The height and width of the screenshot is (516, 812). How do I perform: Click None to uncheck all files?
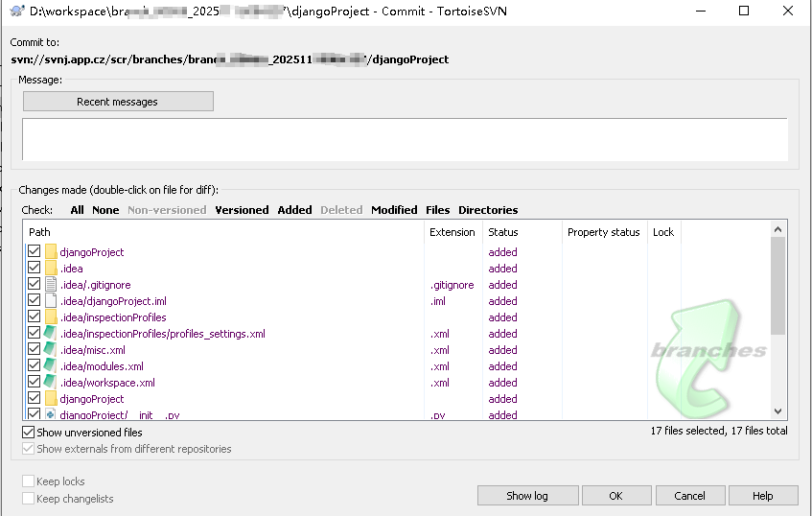pyautogui.click(x=105, y=210)
